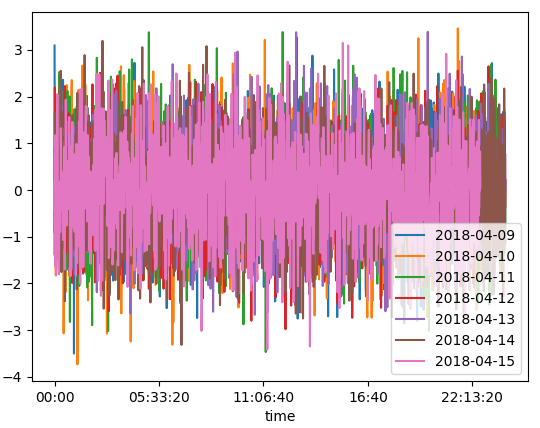Click the y-axis tick label −4

point(13,377)
